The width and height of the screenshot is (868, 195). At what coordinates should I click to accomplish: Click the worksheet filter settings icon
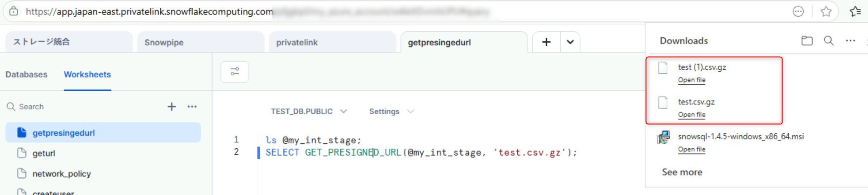coord(234,72)
